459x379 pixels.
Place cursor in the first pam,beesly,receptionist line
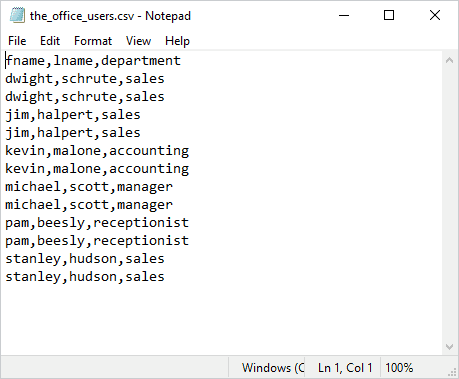click(97, 223)
